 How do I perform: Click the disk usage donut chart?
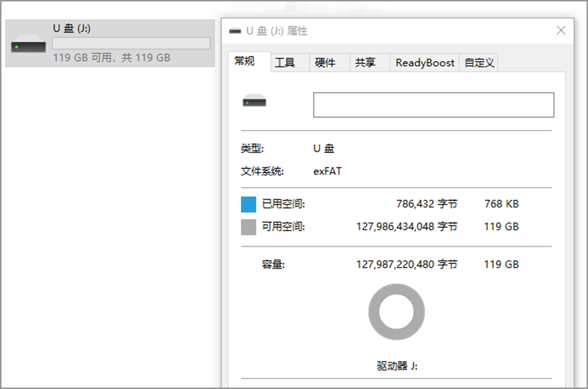[396, 312]
